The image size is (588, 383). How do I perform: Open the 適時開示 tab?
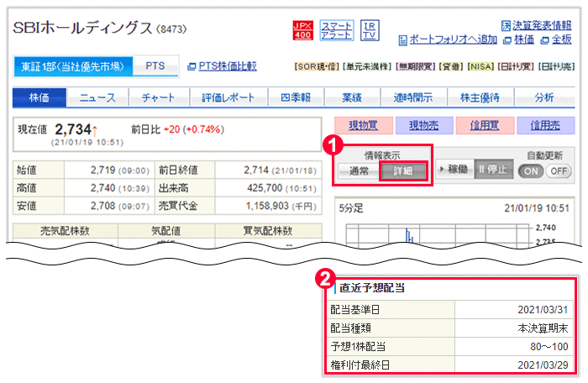coord(413,98)
